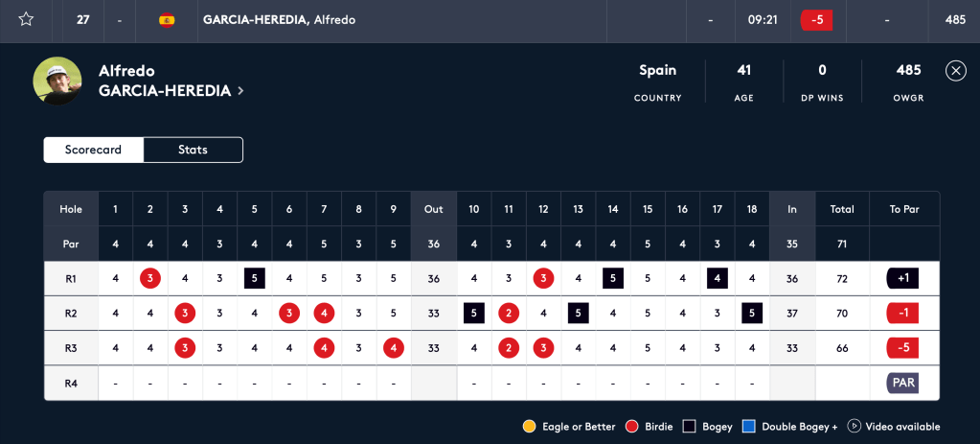The image size is (980, 444).
Task: Click the R1 +1 To Par badge
Action: click(903, 278)
